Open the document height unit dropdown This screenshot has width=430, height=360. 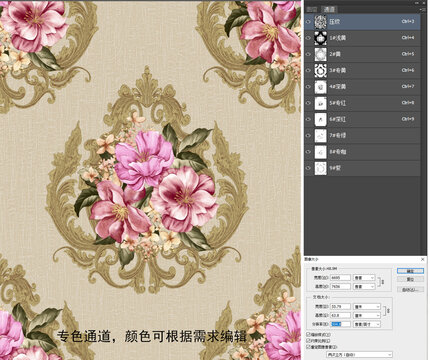click(x=367, y=315)
